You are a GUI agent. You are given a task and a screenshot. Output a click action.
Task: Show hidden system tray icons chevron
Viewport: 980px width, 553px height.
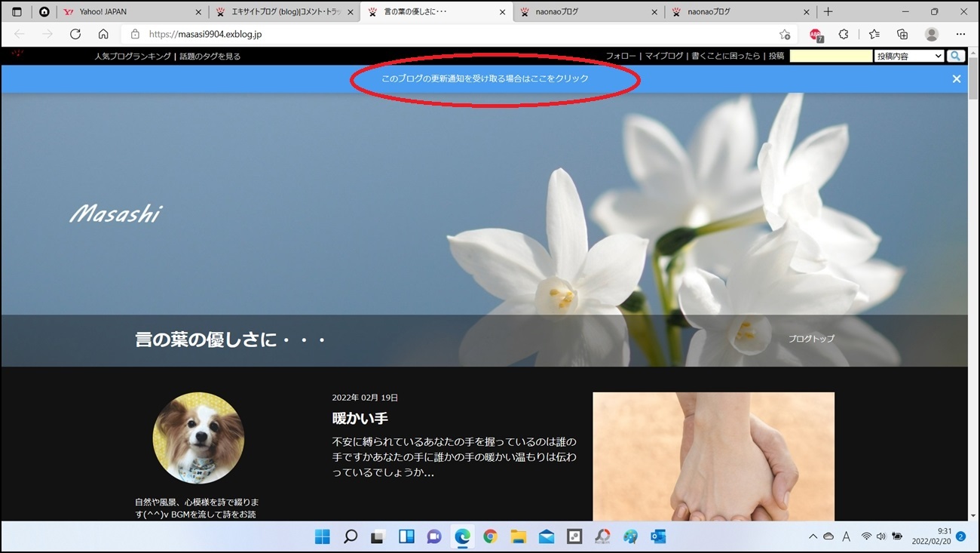point(813,536)
